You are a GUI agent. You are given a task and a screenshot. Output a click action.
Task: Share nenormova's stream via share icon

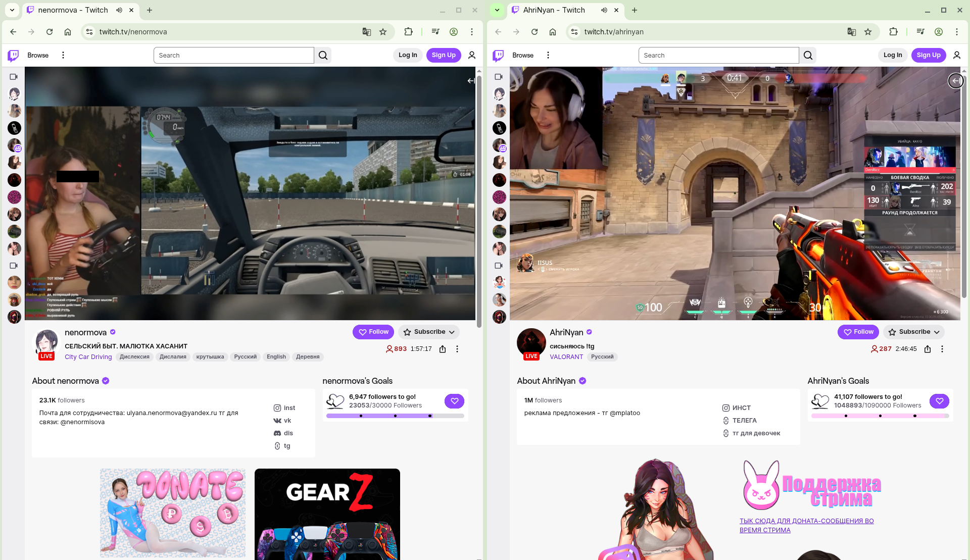[443, 349]
